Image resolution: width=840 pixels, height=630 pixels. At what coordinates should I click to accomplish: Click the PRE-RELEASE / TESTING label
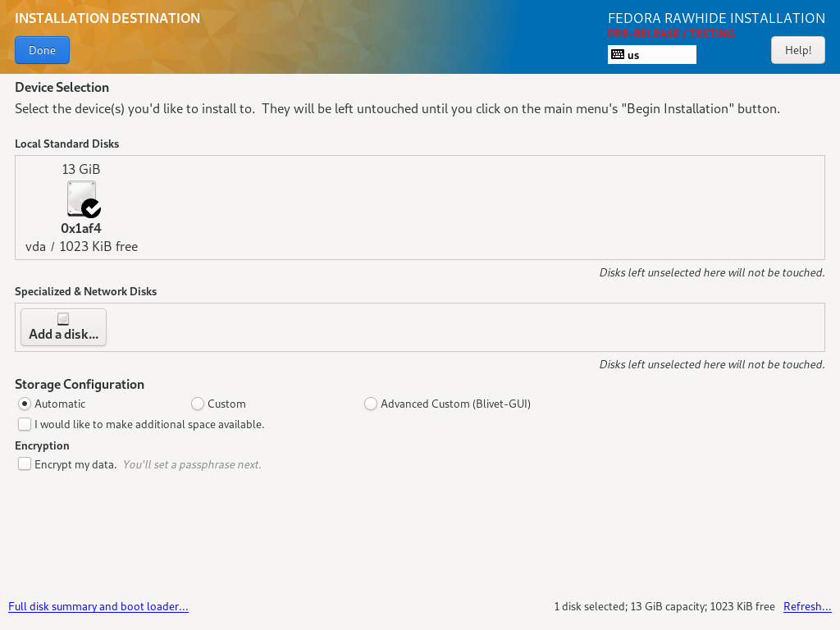pos(671,34)
